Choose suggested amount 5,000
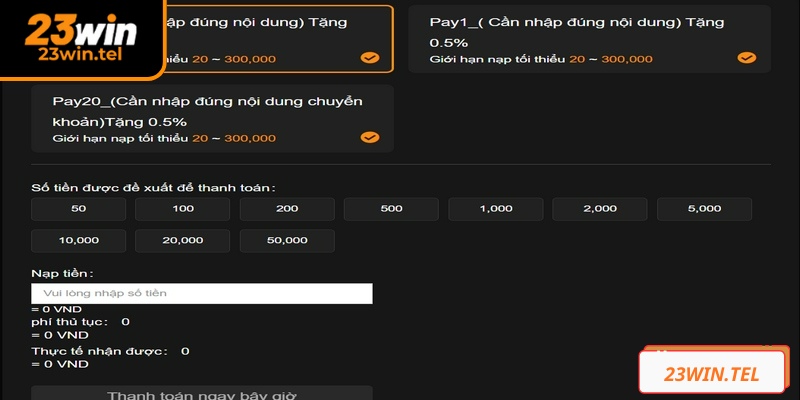The image size is (800, 400). click(705, 209)
